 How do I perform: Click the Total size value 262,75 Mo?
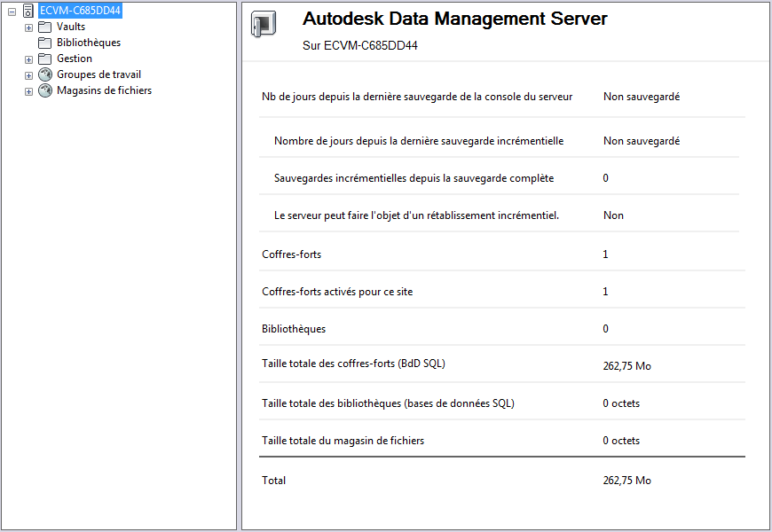point(626,481)
